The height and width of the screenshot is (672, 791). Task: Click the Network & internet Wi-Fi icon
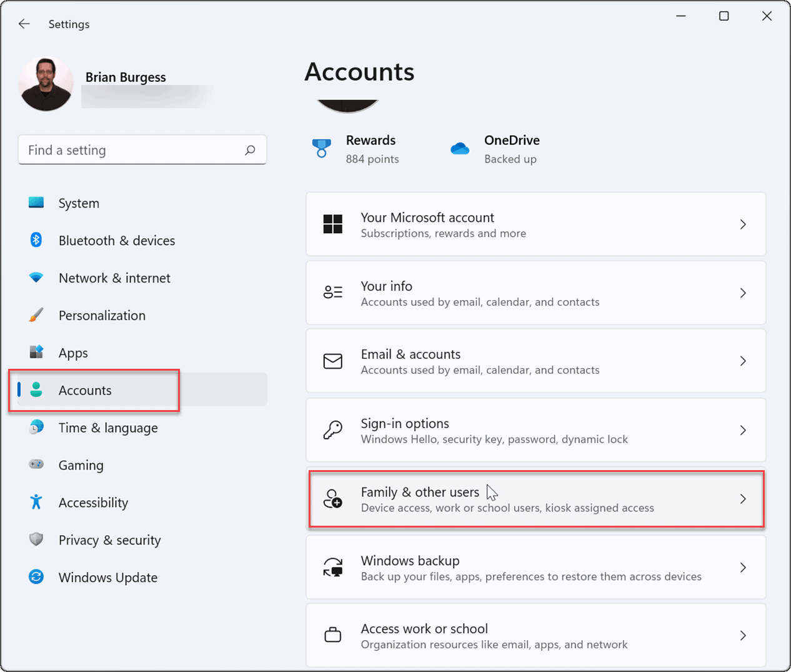pos(36,278)
